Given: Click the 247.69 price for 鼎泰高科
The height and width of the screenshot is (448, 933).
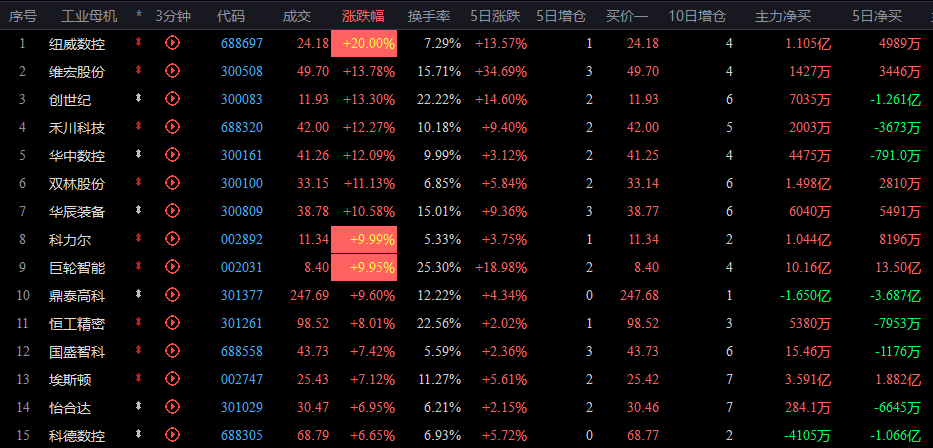Looking at the screenshot, I should coord(309,295).
